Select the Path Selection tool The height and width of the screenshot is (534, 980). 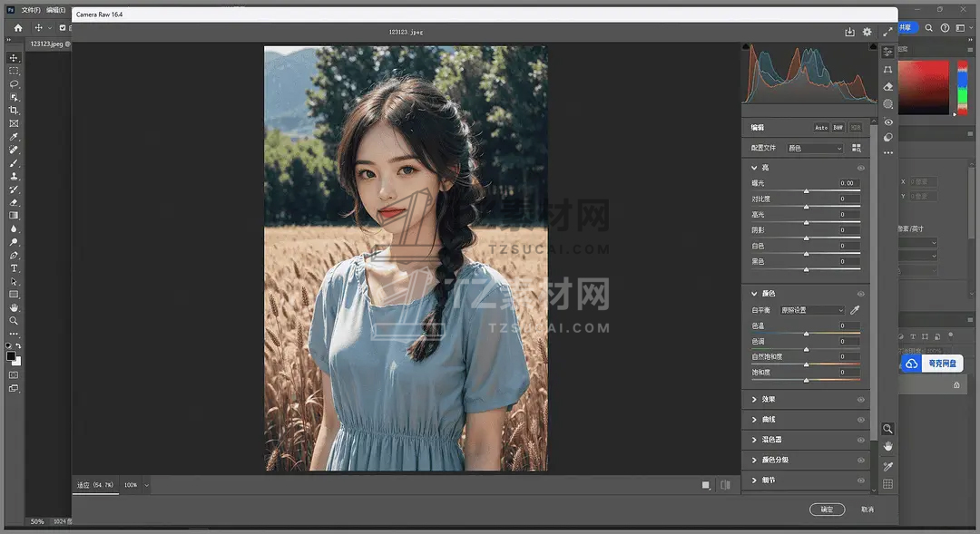[14, 281]
